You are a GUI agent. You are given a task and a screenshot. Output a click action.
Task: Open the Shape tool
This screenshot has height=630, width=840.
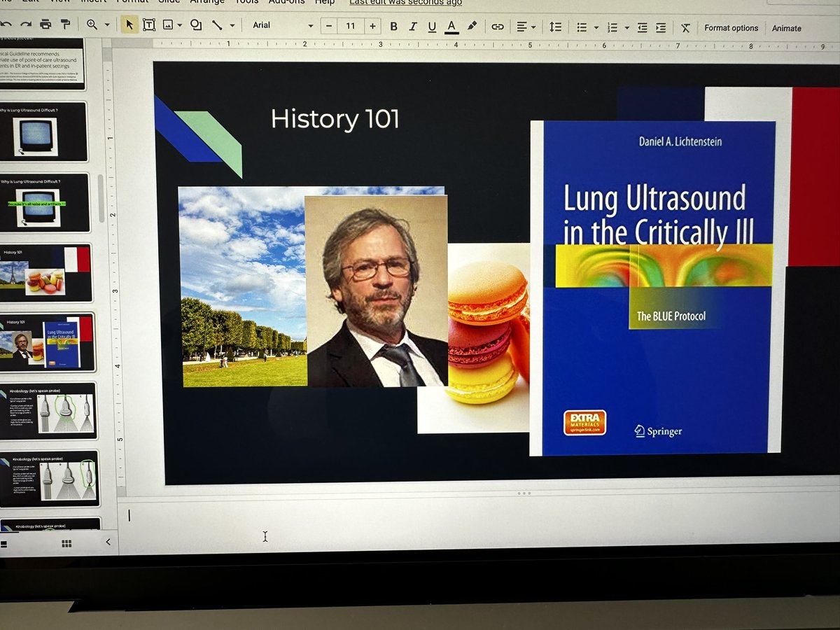pyautogui.click(x=196, y=25)
